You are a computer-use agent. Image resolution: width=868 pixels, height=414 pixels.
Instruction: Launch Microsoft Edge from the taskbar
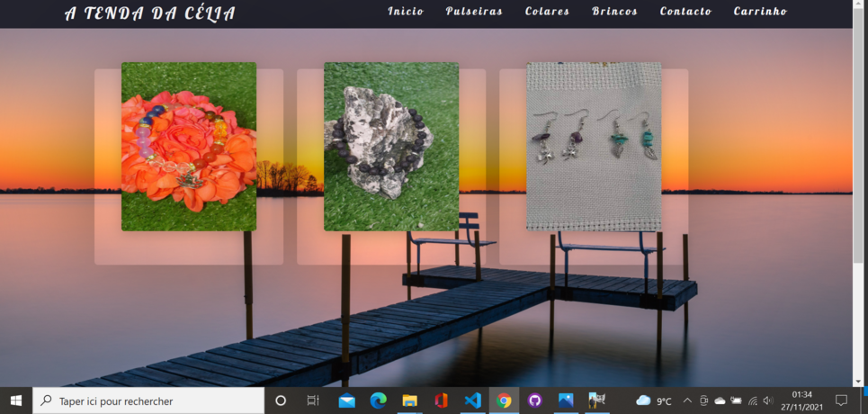[x=378, y=400]
